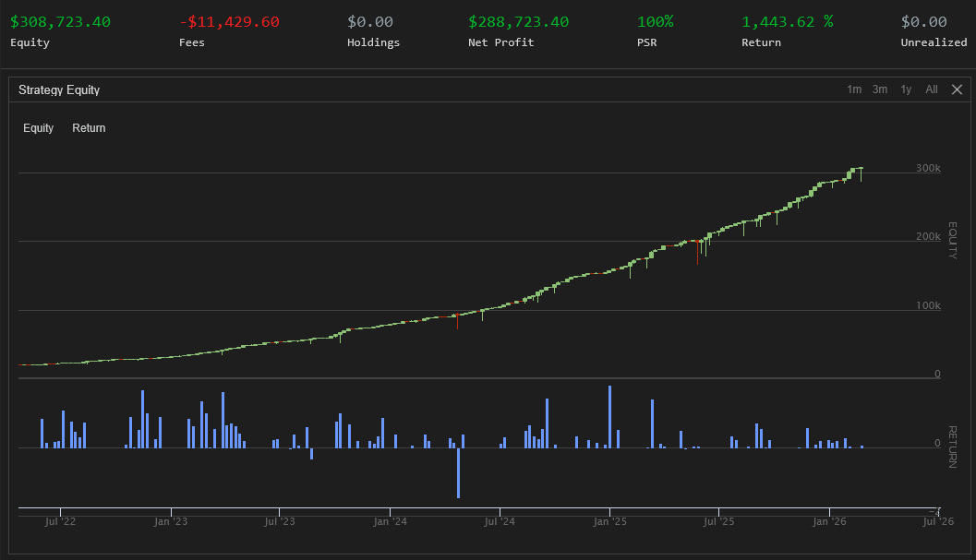The height and width of the screenshot is (560, 976).
Task: Click the large negative return bar
Action: pyautogui.click(x=458, y=472)
